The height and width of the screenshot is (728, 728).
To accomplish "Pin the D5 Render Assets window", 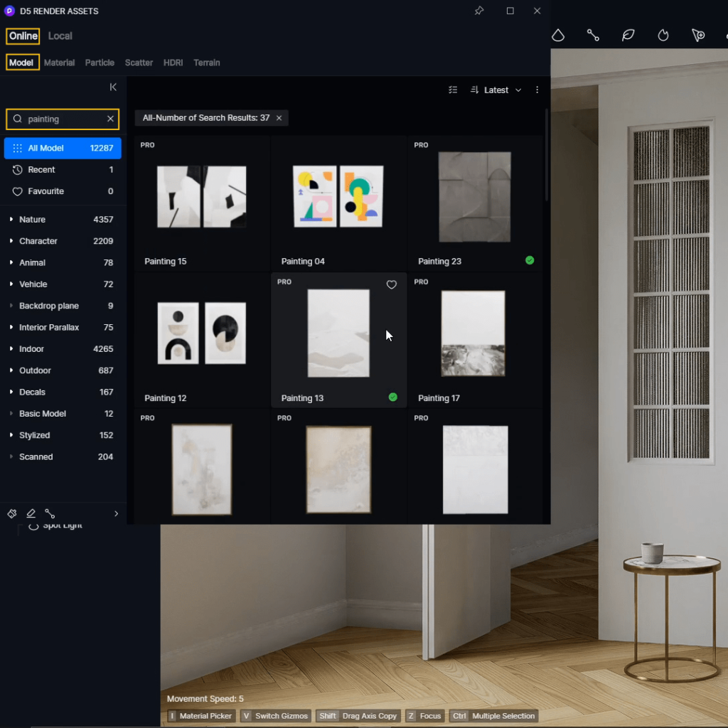I will [479, 11].
